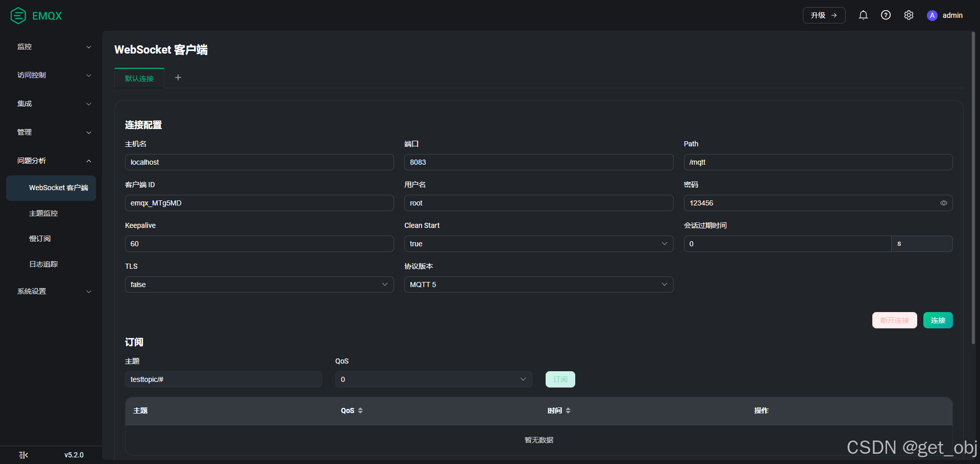Show password using the eye icon
The image size is (980, 464).
(x=944, y=203)
